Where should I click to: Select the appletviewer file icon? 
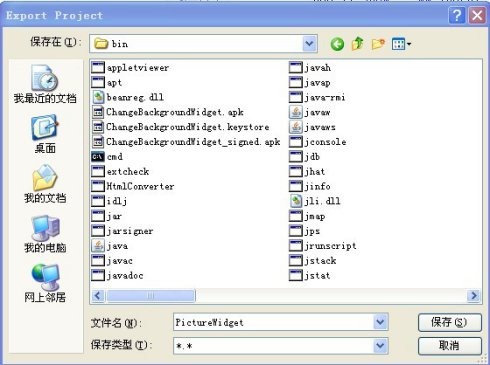tap(98, 68)
